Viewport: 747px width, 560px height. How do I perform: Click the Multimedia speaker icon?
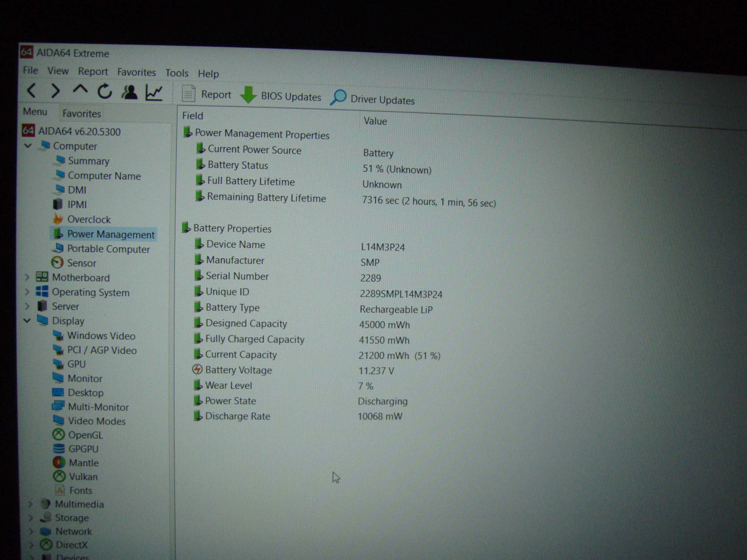pos(45,504)
